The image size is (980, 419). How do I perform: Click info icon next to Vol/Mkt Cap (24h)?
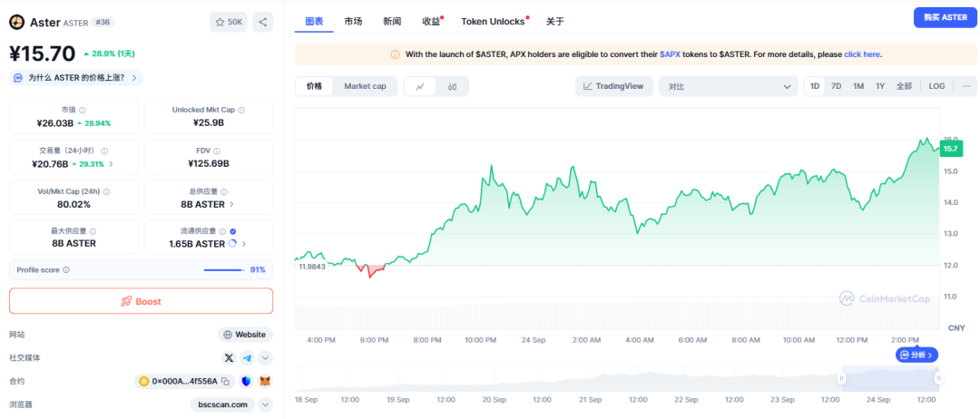point(107,191)
